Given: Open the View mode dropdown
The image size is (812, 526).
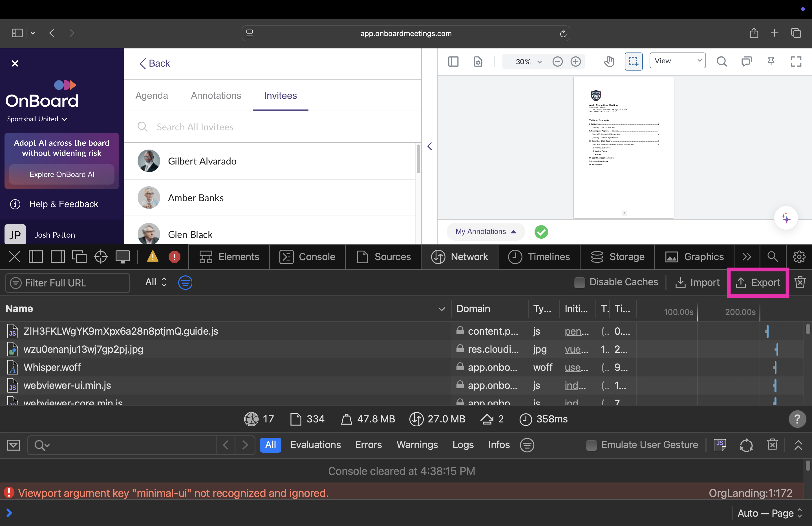Looking at the screenshot, I should click(677, 60).
